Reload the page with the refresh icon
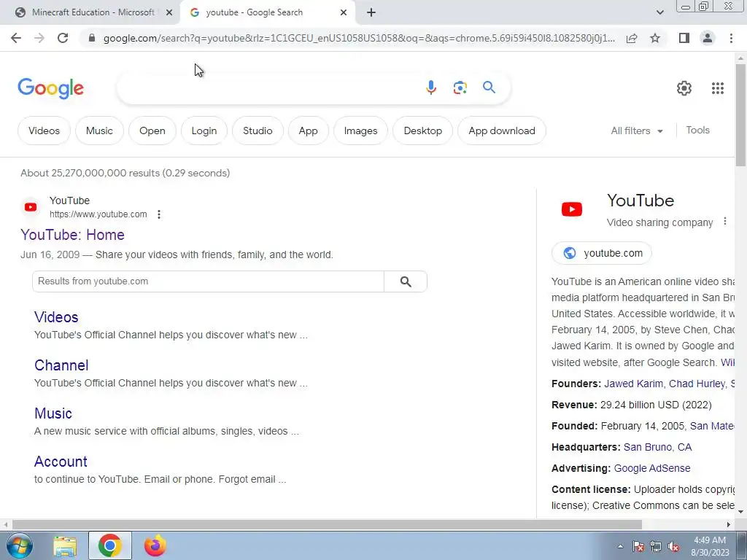Image resolution: width=747 pixels, height=560 pixels. pyautogui.click(x=63, y=38)
